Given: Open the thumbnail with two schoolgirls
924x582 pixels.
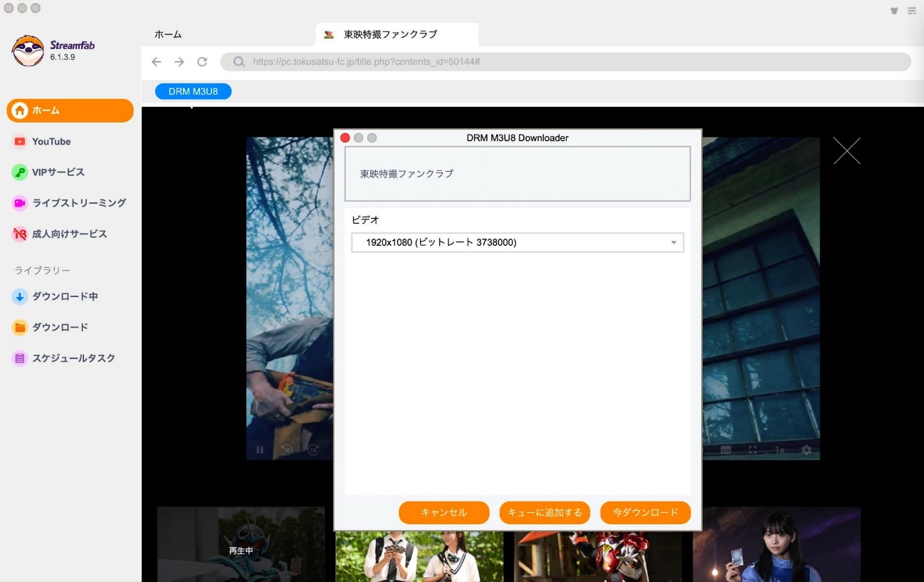Looking at the screenshot, I should pyautogui.click(x=419, y=555).
